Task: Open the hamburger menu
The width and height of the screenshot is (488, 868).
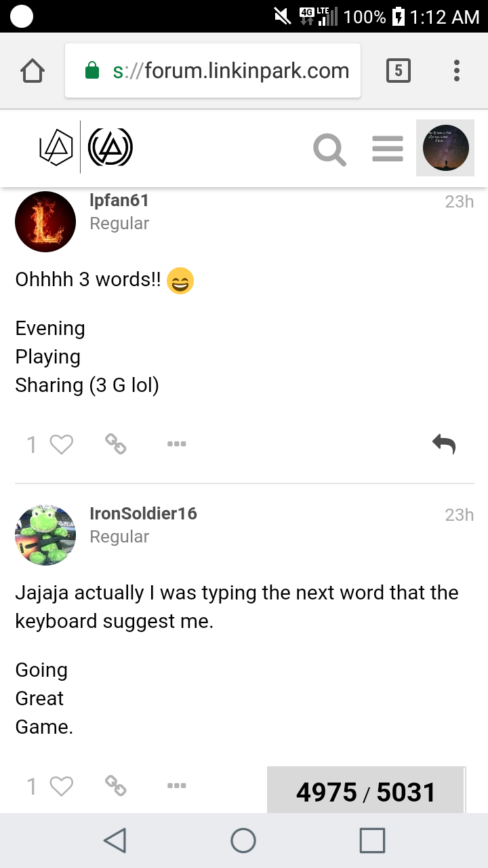Action: click(388, 149)
